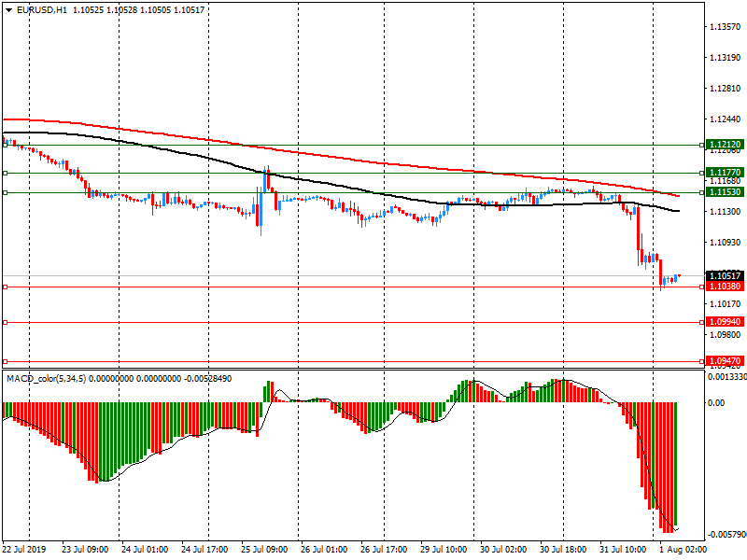Click the 1.10170 price scale value
Viewport: 747px width, 560px height.
(x=726, y=304)
